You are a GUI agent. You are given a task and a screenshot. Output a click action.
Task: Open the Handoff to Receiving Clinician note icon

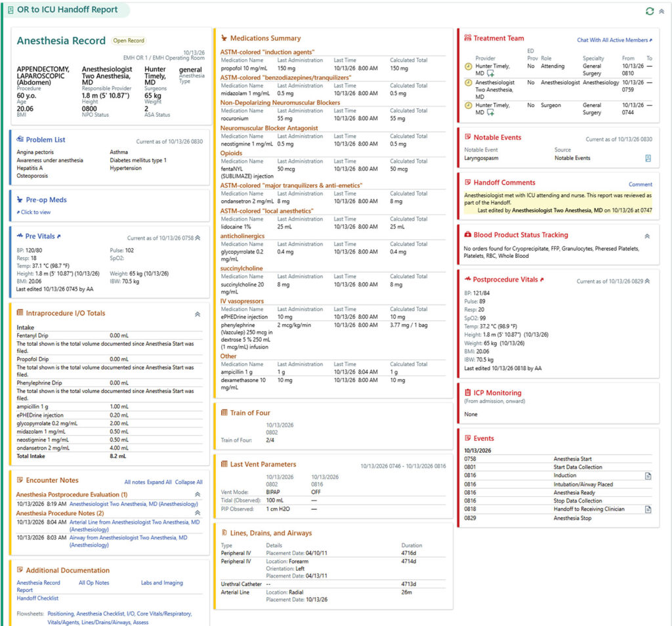point(648,509)
